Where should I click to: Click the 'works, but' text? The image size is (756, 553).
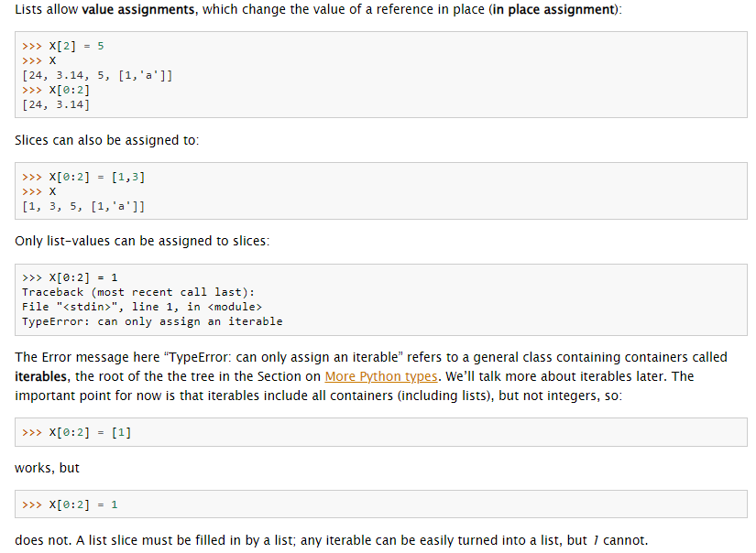[48, 468]
